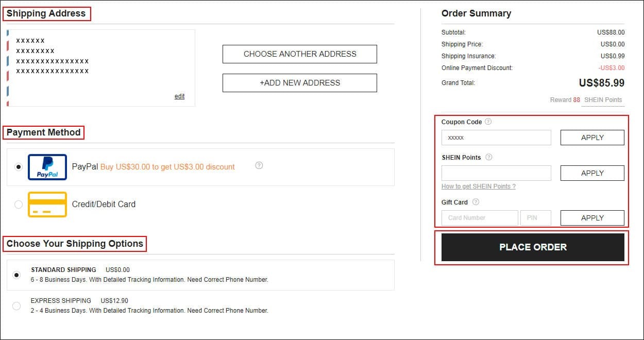Open How to get SHEIN Points link
Image resolution: width=644 pixels, height=340 pixels.
[x=479, y=186]
